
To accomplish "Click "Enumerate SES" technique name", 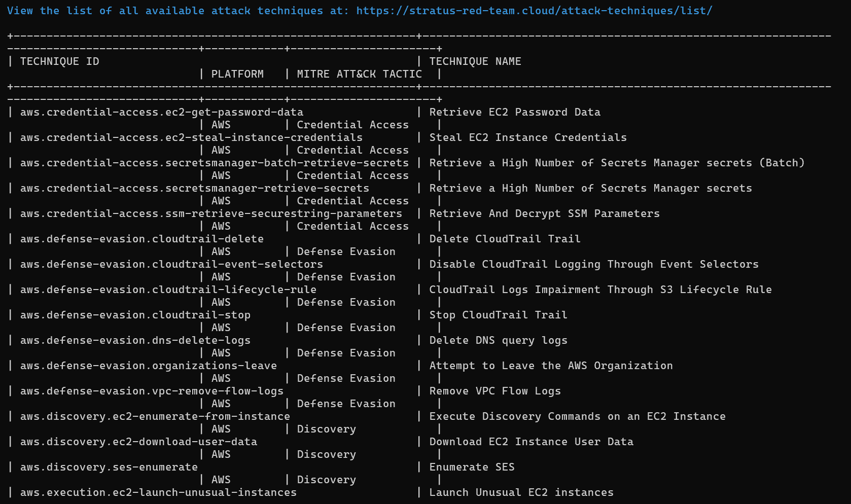I will point(472,467).
